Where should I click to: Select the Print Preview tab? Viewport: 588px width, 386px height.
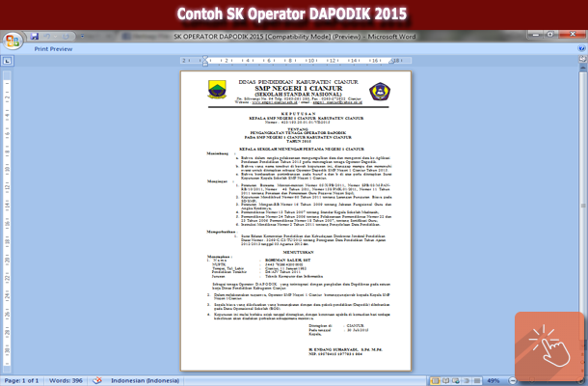tap(53, 49)
